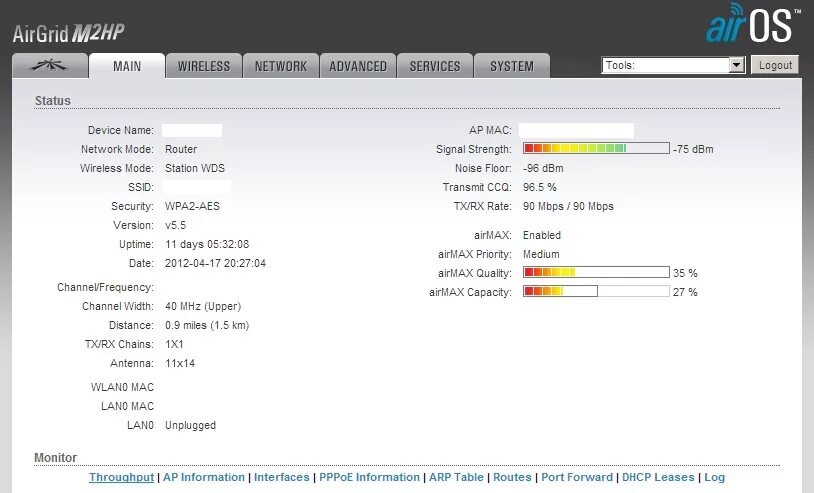Viewport: 814px width, 493px height.
Task: Open the Port Forward link
Action: 577,477
